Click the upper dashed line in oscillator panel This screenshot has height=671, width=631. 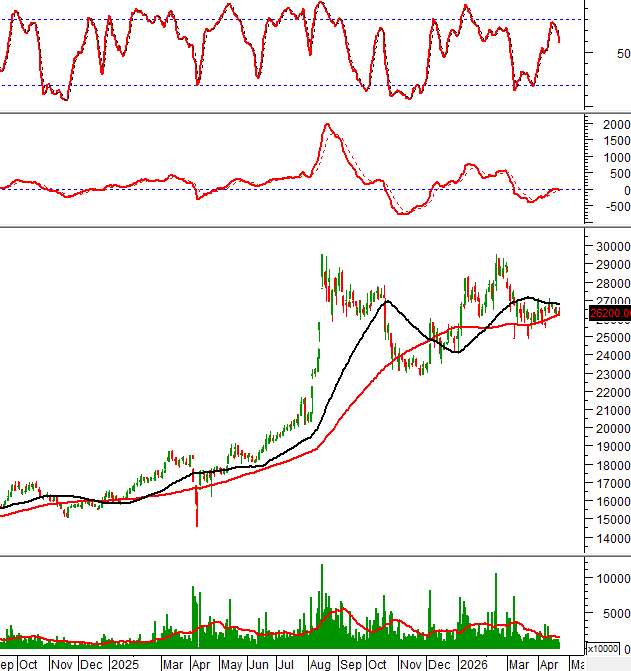[300, 20]
